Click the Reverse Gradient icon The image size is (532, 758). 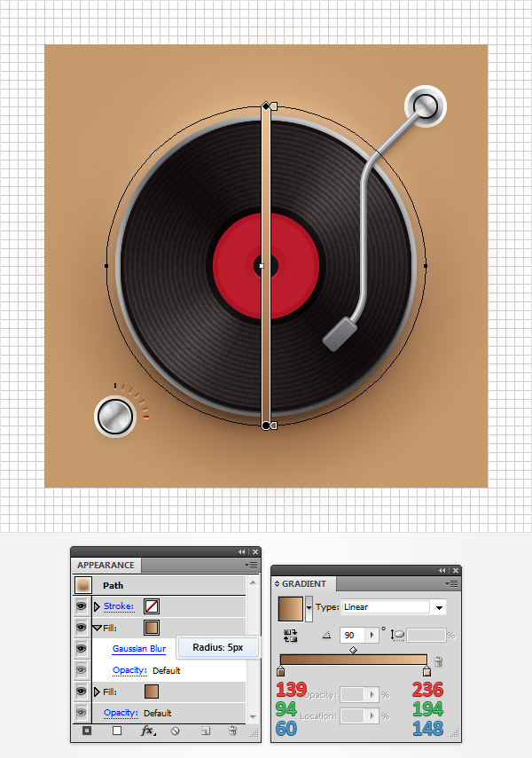tap(290, 635)
